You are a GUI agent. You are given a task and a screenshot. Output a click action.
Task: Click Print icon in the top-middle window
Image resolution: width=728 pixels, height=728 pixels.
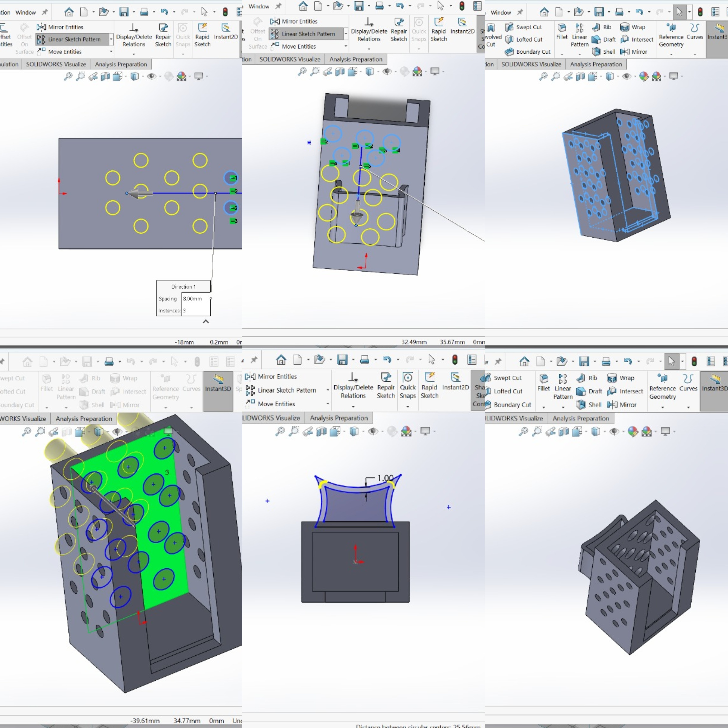click(380, 6)
